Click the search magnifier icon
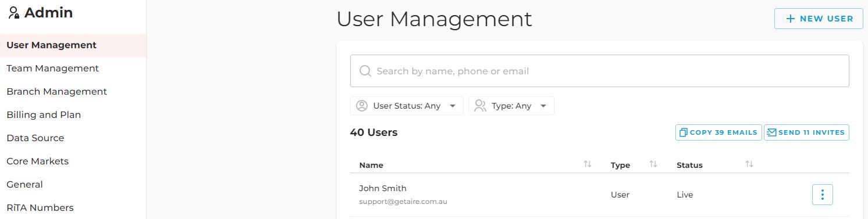 pyautogui.click(x=365, y=71)
